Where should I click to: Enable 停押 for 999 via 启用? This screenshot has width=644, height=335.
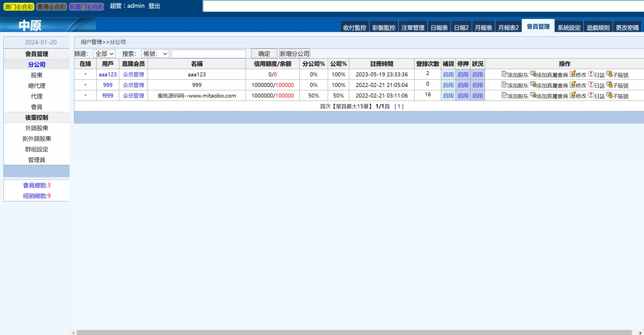(463, 85)
